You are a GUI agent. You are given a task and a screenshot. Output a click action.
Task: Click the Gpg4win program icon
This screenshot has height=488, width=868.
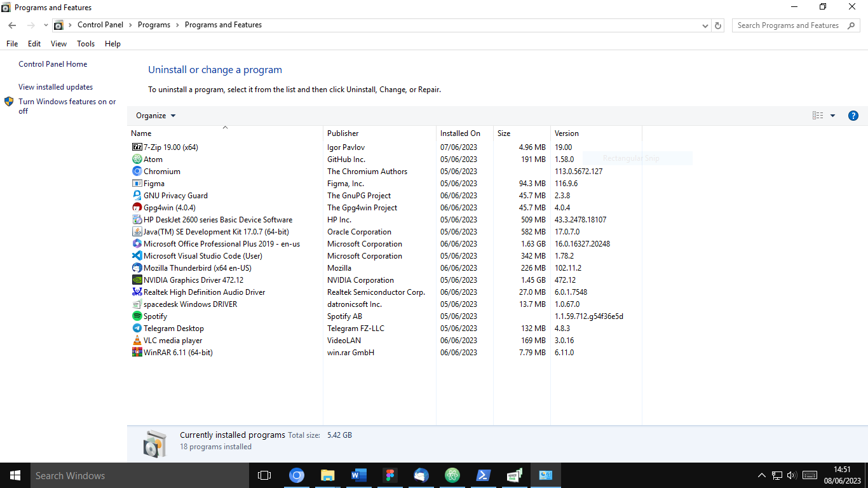click(x=137, y=207)
